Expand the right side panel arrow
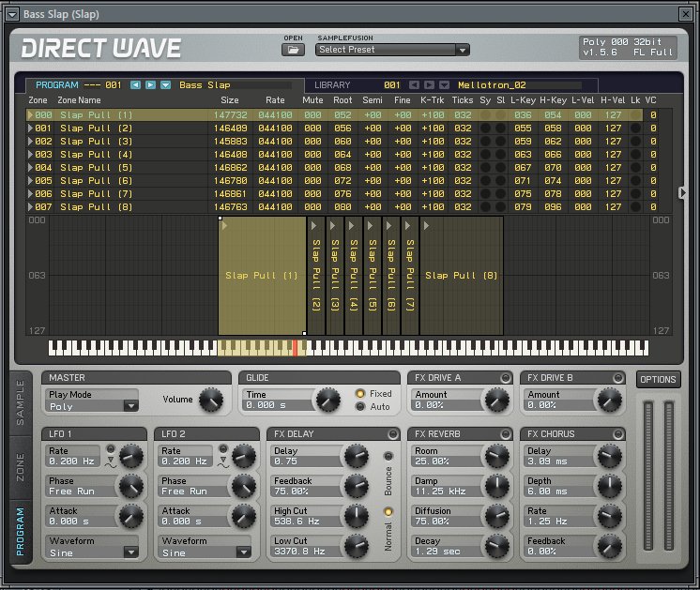The height and width of the screenshot is (590, 700). tap(681, 193)
